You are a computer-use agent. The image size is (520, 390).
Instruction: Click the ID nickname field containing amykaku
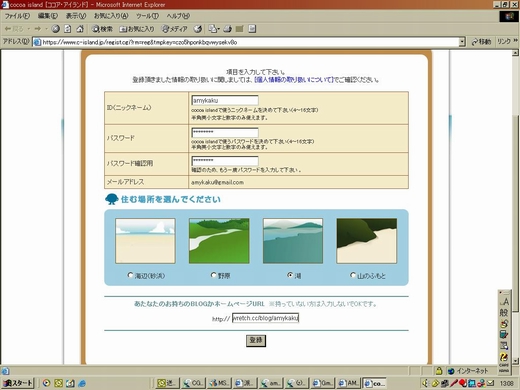coord(225,100)
